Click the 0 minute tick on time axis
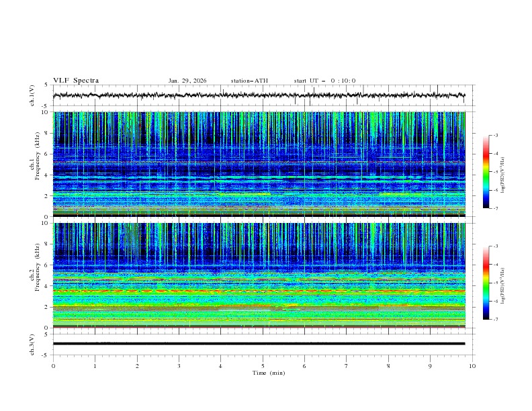This screenshot has height=411, width=532. click(x=53, y=366)
